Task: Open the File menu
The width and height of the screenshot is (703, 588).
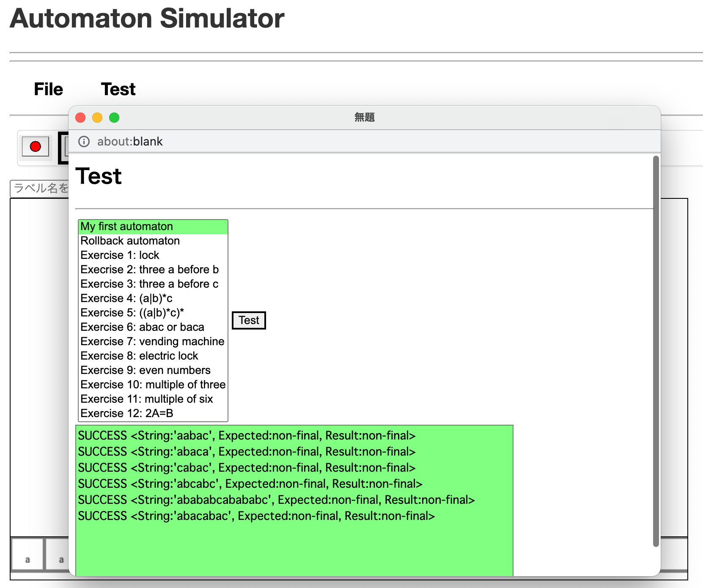Action: coord(48,89)
